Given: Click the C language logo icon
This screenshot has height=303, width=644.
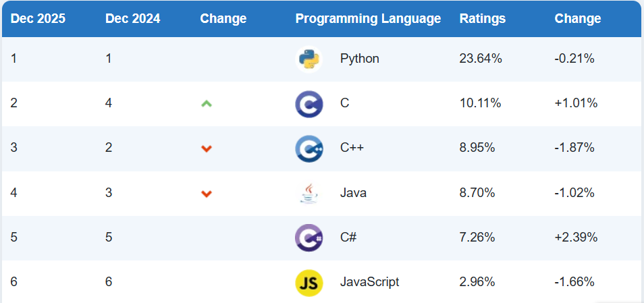Looking at the screenshot, I should 309,104.
